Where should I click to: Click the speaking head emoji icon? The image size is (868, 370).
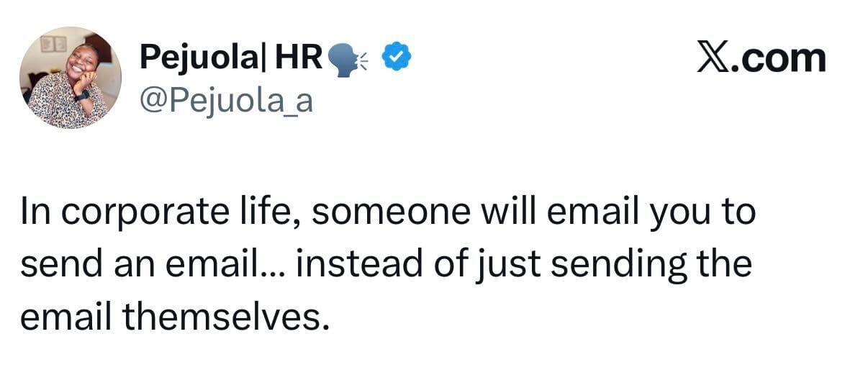click(x=348, y=58)
